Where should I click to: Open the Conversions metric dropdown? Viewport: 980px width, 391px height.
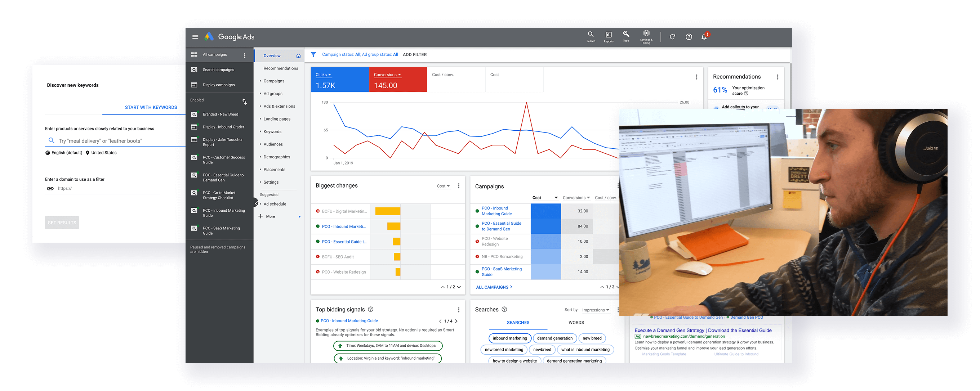[x=387, y=75]
